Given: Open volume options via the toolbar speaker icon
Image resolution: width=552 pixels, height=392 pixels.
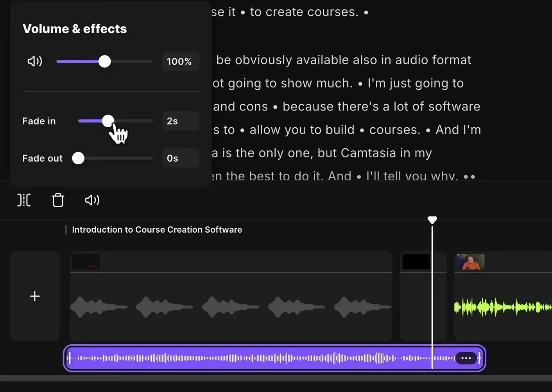Looking at the screenshot, I should click(92, 200).
